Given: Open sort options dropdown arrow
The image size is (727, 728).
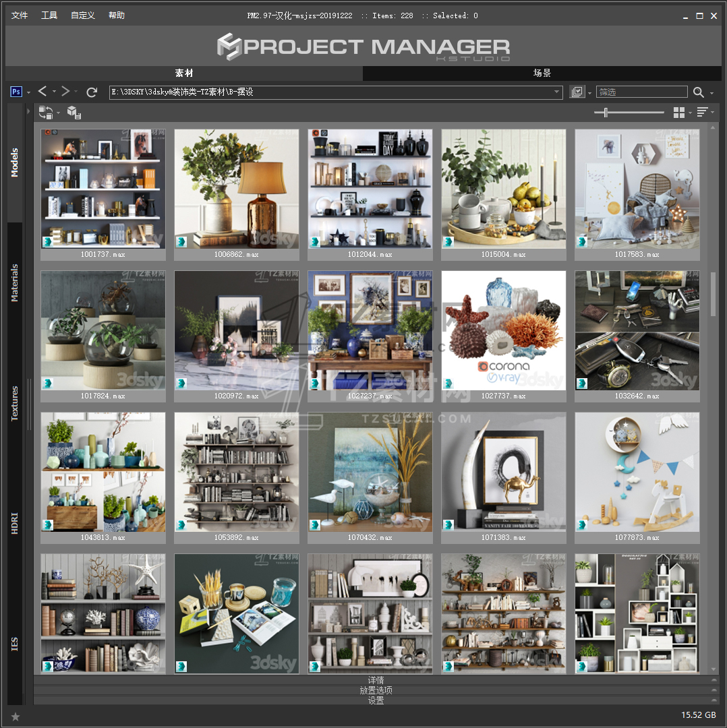Looking at the screenshot, I should pyautogui.click(x=712, y=112).
